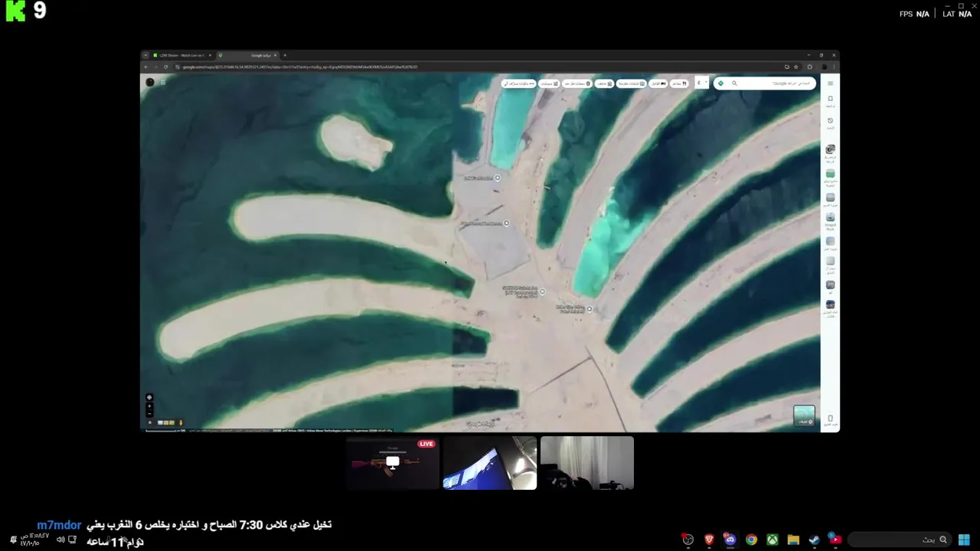Click the magnifier search icon in Maps search box
This screenshot has height=551, width=980.
point(734,83)
